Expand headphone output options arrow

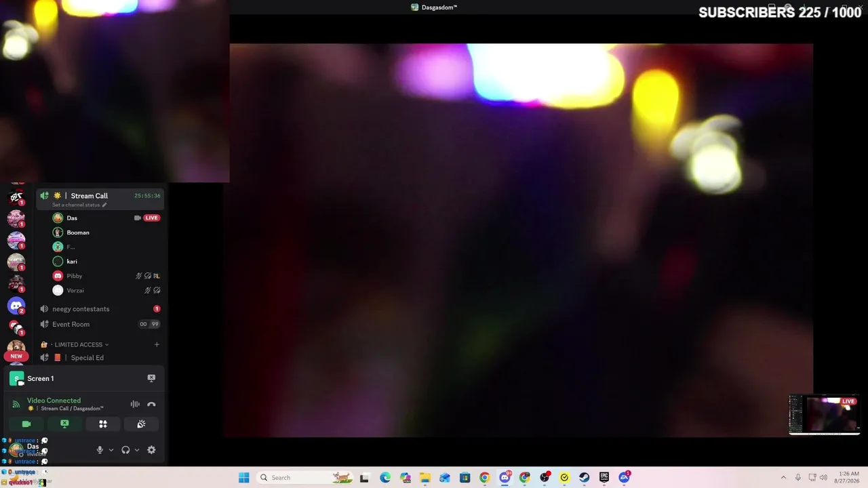click(137, 450)
